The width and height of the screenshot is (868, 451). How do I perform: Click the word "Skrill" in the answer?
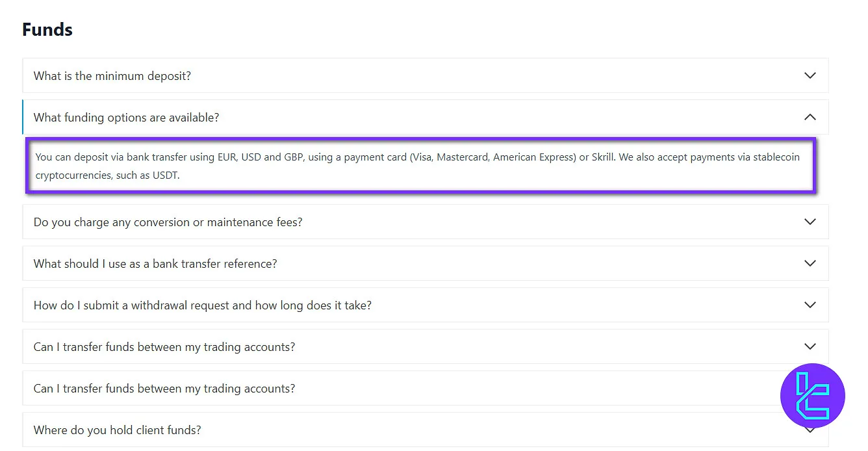[602, 157]
